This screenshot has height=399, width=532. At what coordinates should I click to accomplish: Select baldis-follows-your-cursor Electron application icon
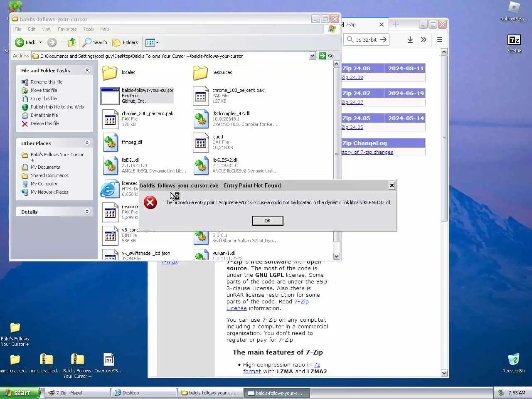(110, 96)
